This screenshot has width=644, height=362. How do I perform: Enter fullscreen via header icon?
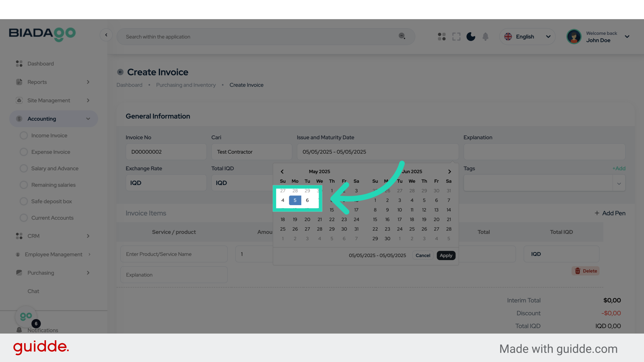click(x=456, y=37)
